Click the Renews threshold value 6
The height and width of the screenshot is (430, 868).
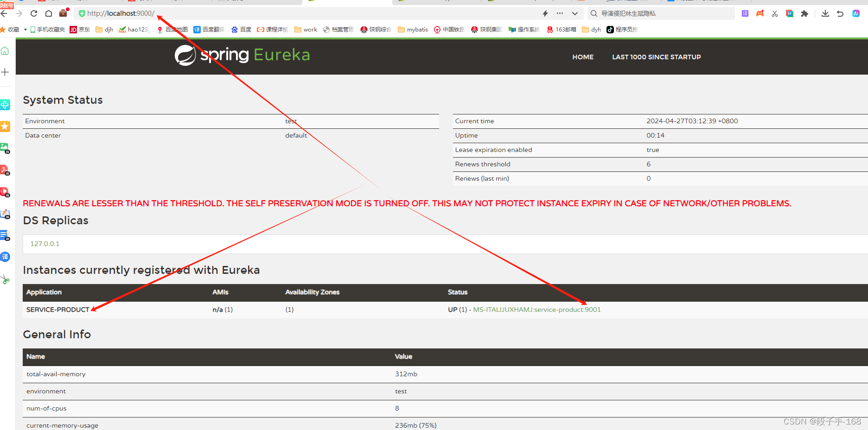coord(649,164)
